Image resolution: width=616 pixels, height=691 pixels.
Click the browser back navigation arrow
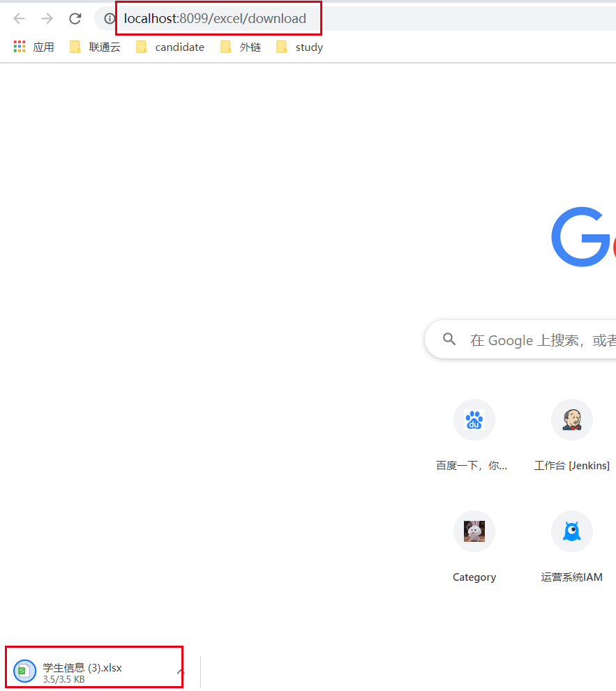19,19
